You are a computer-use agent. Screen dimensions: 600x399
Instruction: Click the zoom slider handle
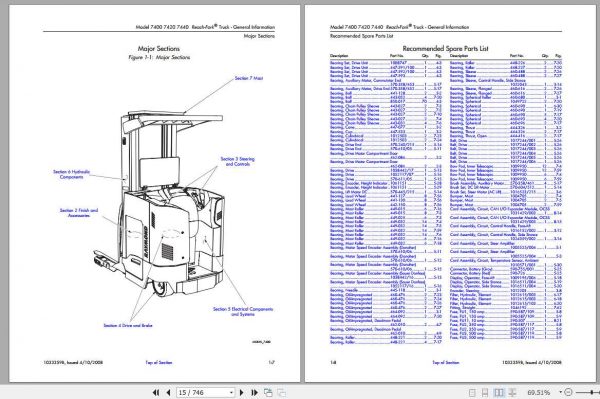coord(592,392)
